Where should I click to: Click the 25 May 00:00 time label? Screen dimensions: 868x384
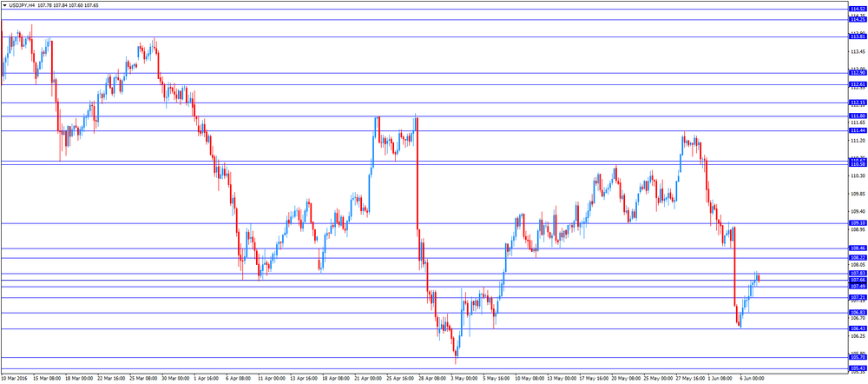tap(658, 378)
